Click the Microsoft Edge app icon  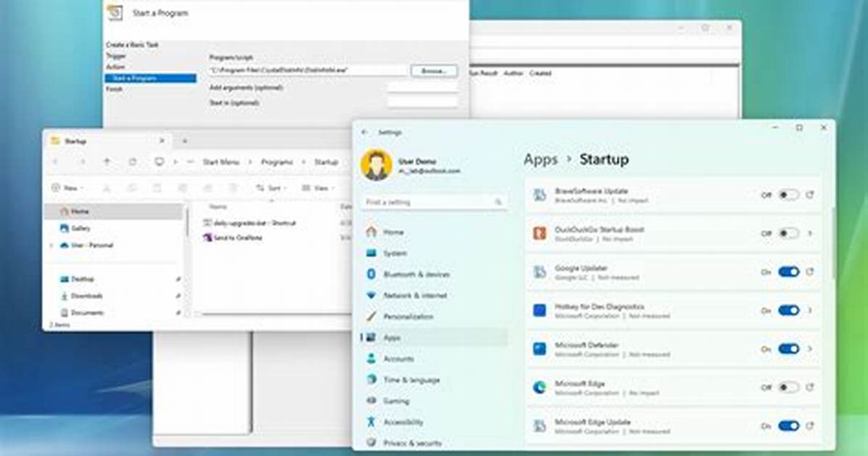539,387
